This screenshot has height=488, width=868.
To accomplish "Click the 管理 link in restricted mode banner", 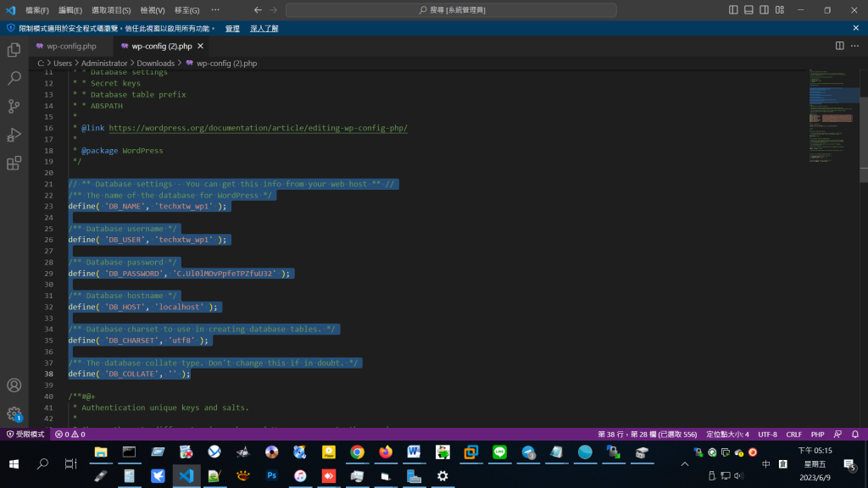I will click(231, 28).
